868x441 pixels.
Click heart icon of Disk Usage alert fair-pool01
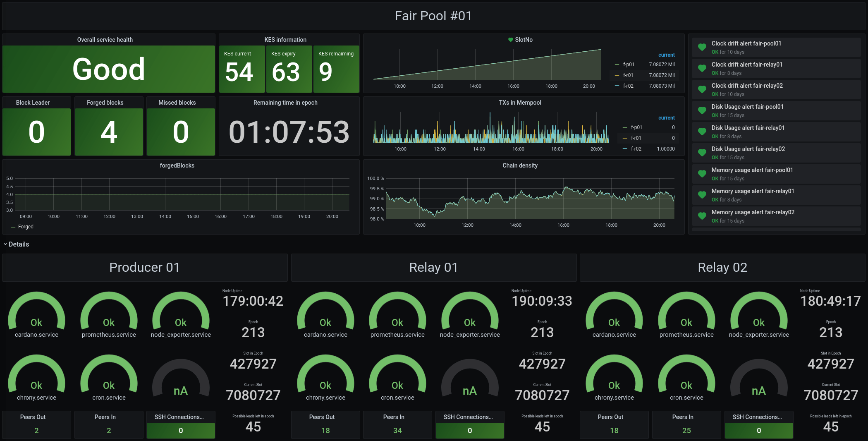(702, 110)
